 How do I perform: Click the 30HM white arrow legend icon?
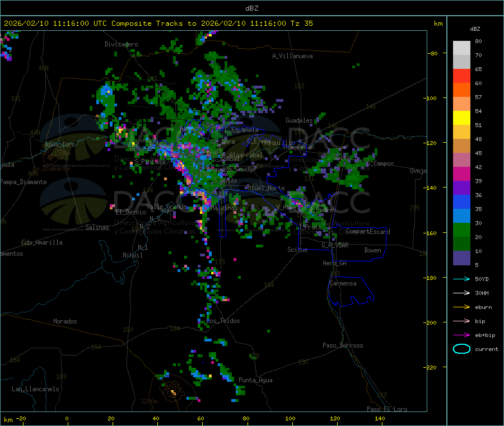(x=461, y=293)
